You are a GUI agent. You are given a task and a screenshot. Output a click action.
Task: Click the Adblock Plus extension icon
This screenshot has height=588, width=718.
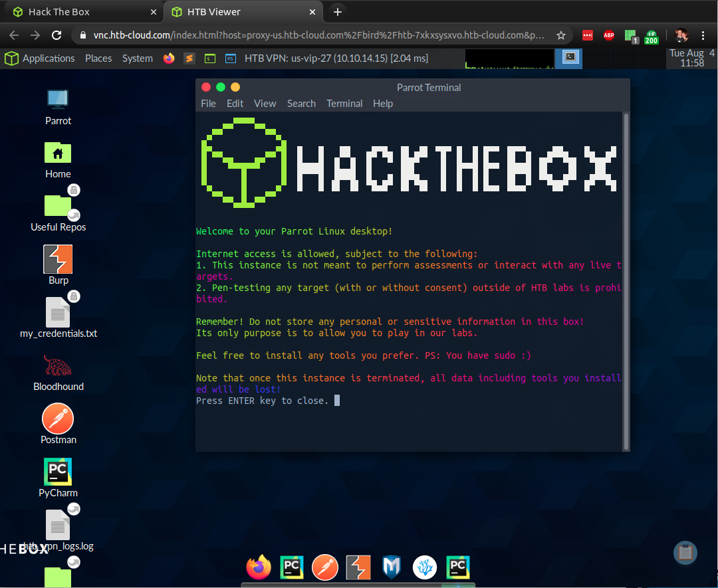608,35
